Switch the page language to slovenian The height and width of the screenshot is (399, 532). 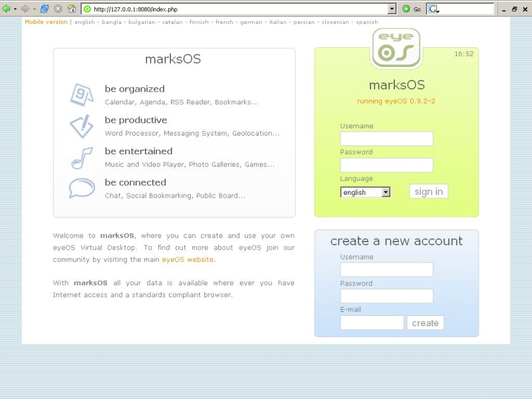click(x=335, y=22)
